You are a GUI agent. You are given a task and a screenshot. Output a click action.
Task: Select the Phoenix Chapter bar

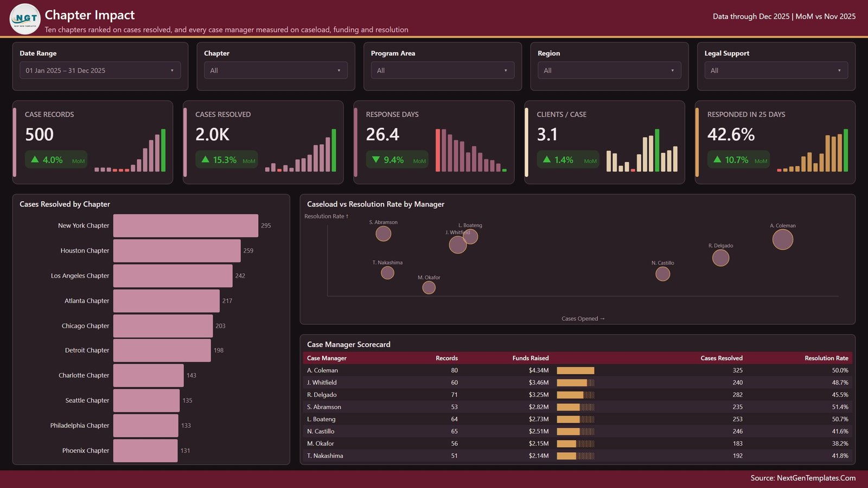(145, 450)
